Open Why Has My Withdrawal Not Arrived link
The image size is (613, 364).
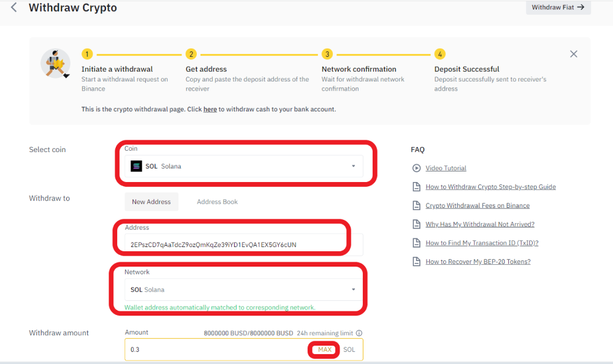[x=480, y=224]
